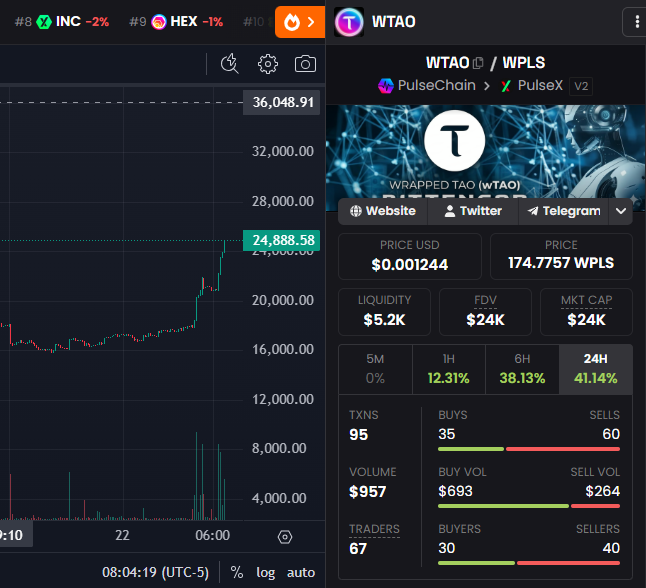Open trending #9 HEX pair
The image size is (646, 588).
176,22
